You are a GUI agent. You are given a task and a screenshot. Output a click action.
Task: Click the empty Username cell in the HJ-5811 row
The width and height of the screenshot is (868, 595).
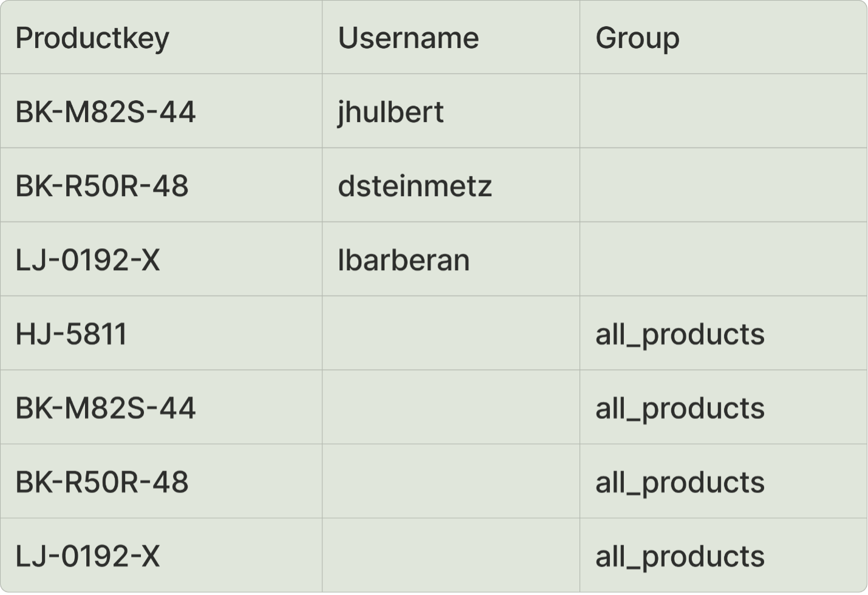pyautogui.click(x=451, y=334)
